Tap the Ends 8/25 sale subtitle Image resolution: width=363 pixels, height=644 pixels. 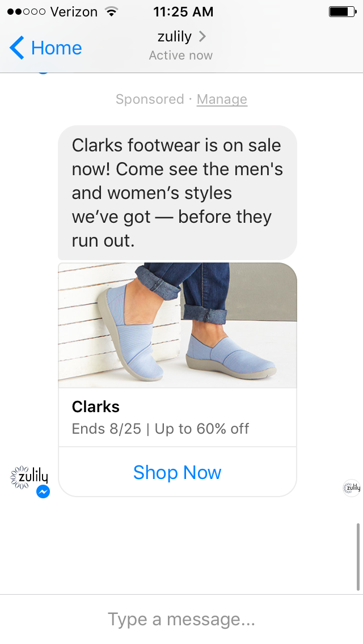161,429
